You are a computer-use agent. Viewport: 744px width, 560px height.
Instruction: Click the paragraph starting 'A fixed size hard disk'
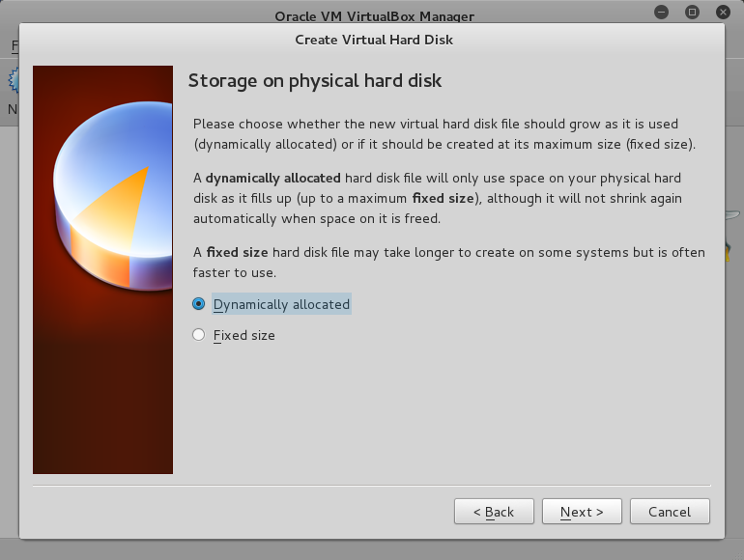pyautogui.click(x=449, y=263)
